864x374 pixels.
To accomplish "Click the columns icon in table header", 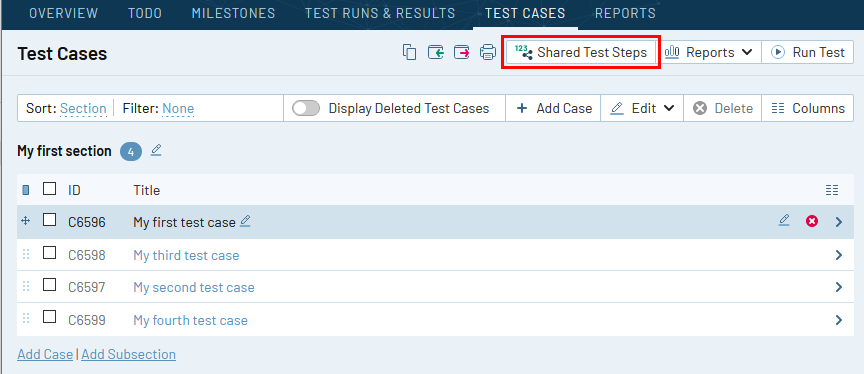I will coord(832,190).
